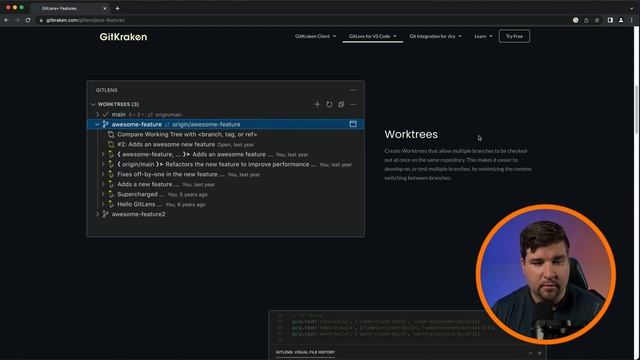Collapse the Visual File History panel chevron
Screen dimensions: 640x360
531,353
